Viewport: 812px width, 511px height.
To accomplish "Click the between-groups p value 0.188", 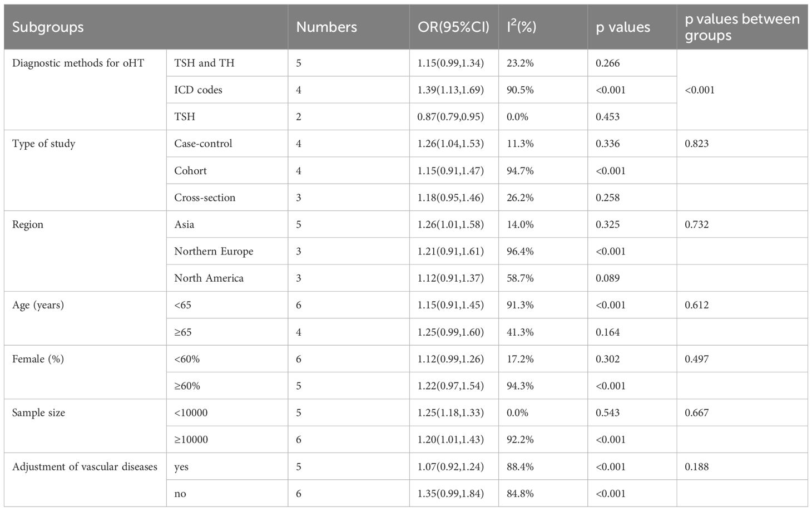I will click(x=697, y=466).
